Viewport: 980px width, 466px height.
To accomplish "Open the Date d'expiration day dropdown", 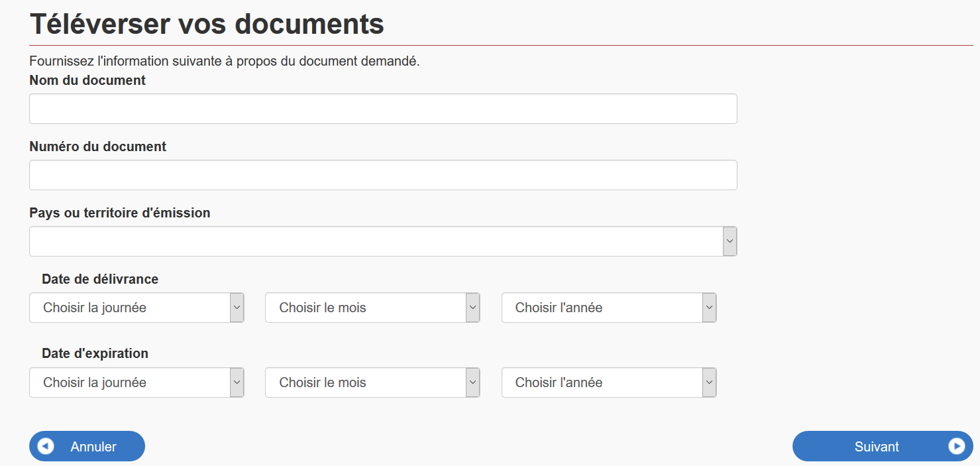I will pyautogui.click(x=136, y=382).
